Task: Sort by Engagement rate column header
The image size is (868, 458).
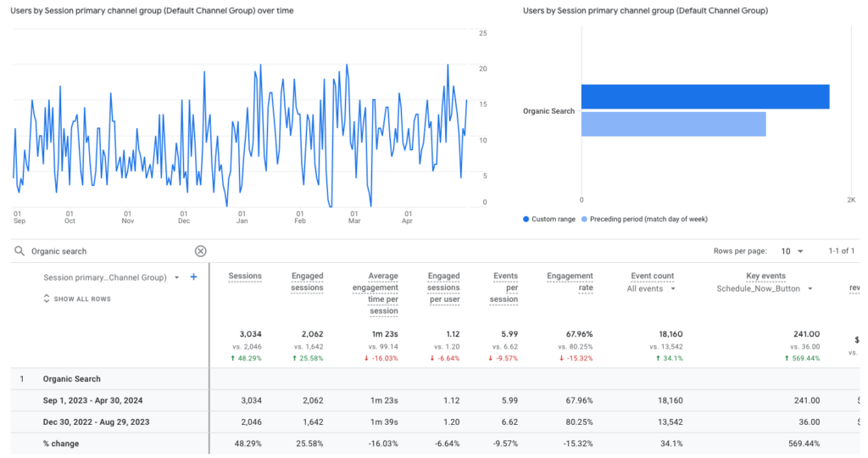Action: (x=570, y=282)
